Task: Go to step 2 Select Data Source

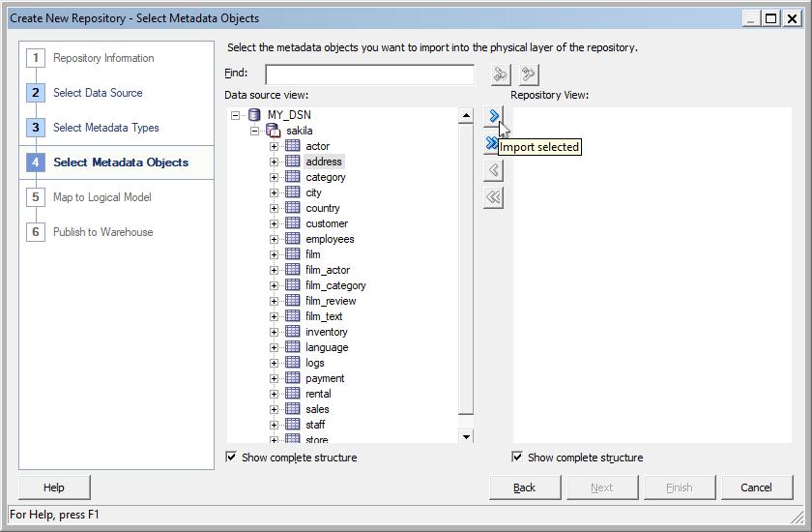Action: click(98, 93)
